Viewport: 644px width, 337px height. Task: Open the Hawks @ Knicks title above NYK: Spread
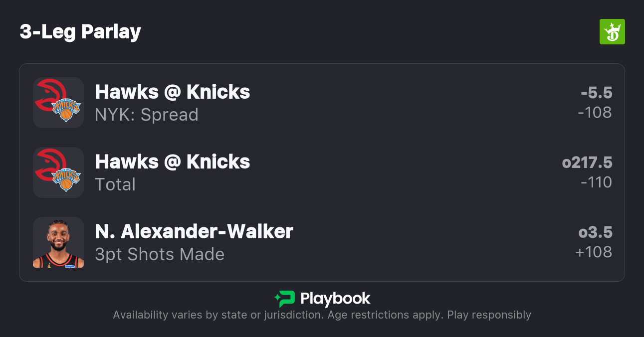[x=173, y=92]
